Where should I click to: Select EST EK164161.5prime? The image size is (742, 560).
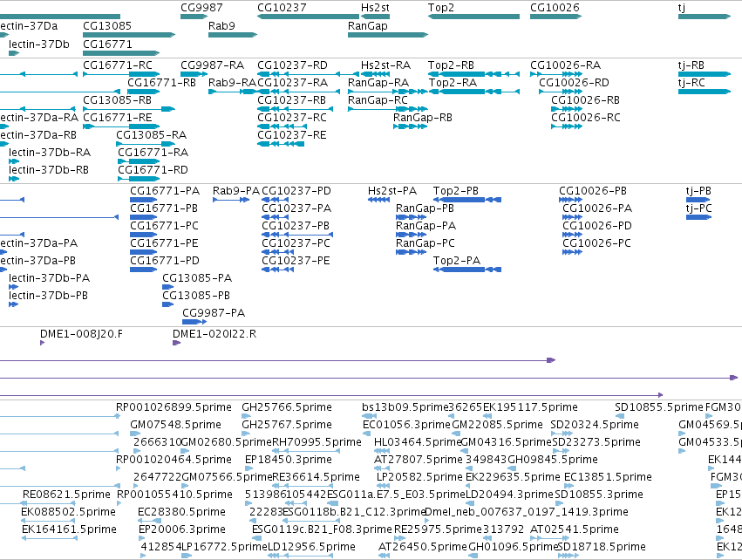pos(69,529)
